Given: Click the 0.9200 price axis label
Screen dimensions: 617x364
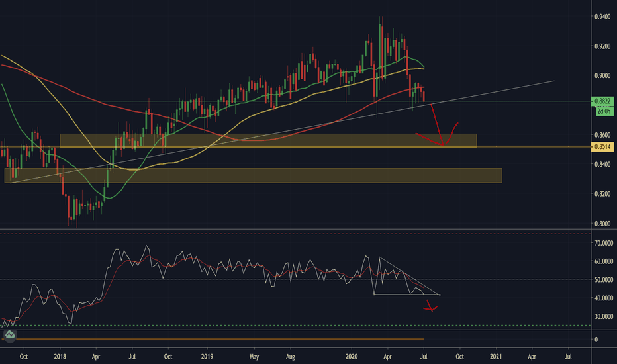Looking at the screenshot, I should pos(602,46).
